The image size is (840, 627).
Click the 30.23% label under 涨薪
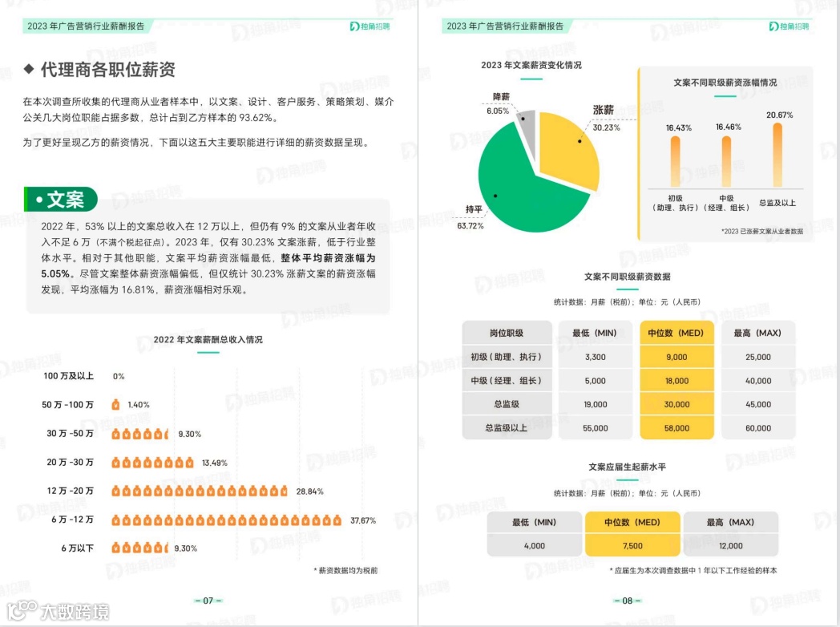click(606, 127)
